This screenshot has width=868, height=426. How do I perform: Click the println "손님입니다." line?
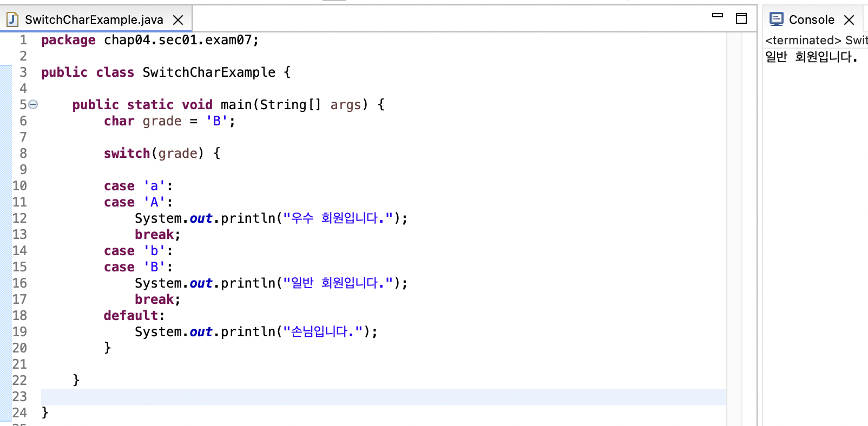(256, 332)
